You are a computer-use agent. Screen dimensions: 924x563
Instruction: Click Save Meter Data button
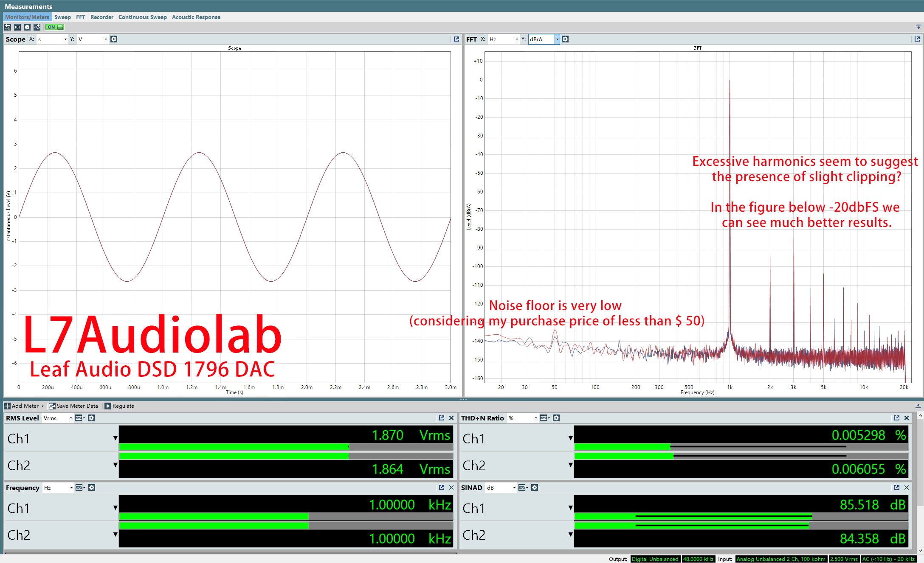73,406
